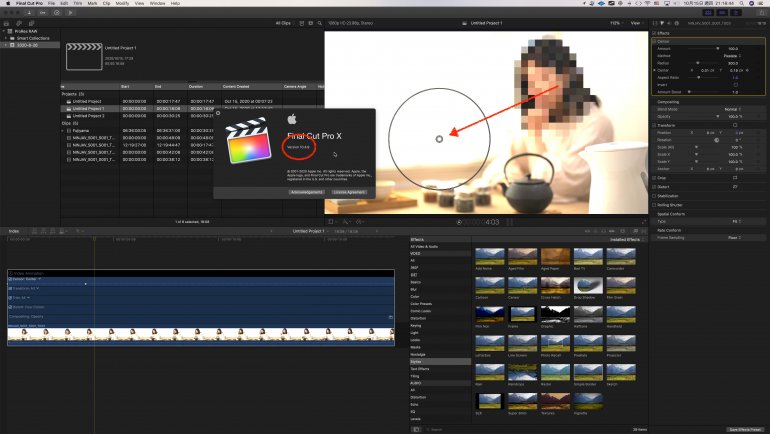
Task: Adjust the Censor Amount slider
Action: point(717,48)
